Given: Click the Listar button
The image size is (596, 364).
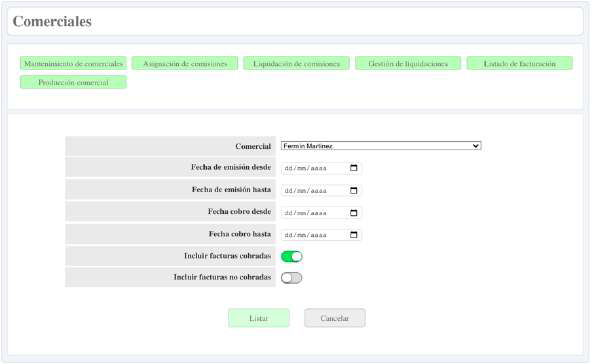Looking at the screenshot, I should [x=259, y=318].
